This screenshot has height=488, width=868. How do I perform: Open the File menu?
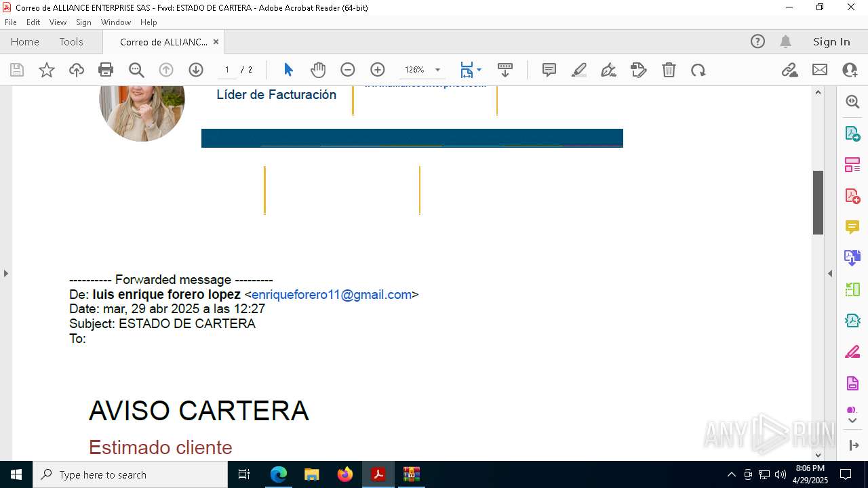pos(10,22)
